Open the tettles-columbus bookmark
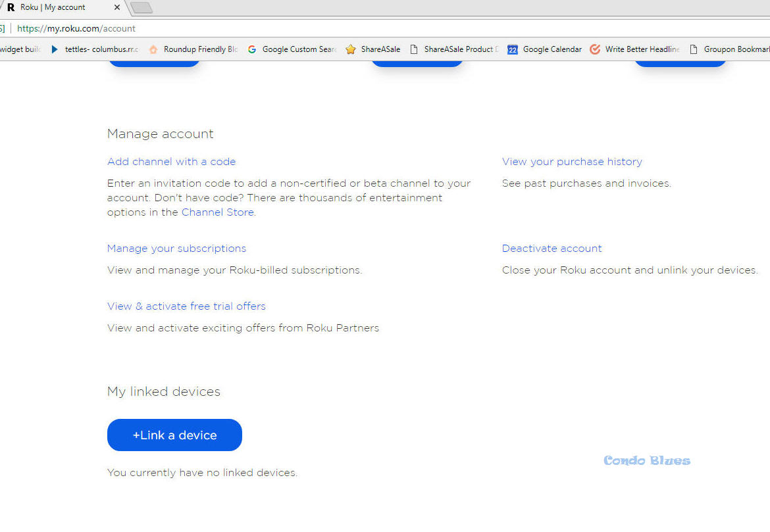 [95, 49]
